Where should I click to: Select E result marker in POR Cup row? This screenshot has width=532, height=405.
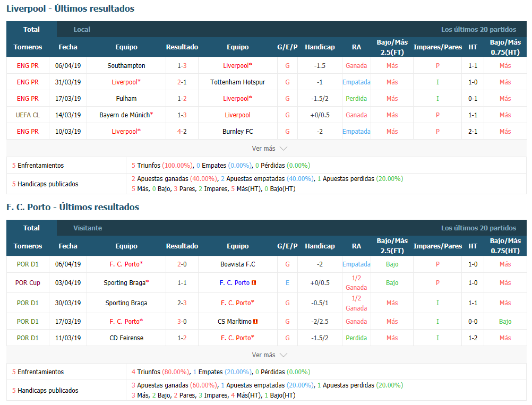coord(287,283)
